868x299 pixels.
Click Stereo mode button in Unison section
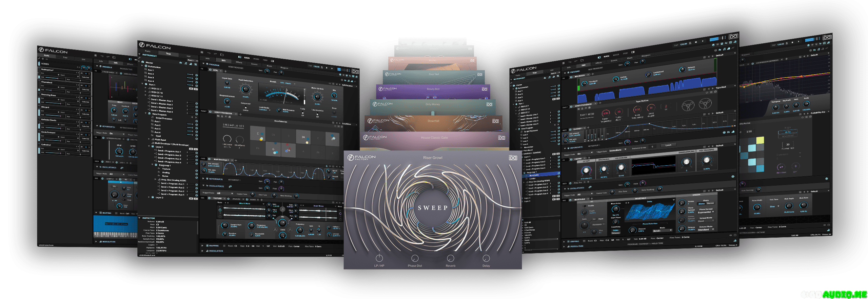(710, 203)
